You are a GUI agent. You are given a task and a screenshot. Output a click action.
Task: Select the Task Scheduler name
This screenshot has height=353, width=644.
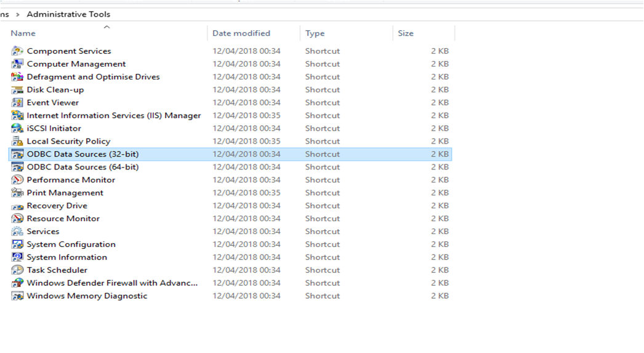tap(57, 270)
